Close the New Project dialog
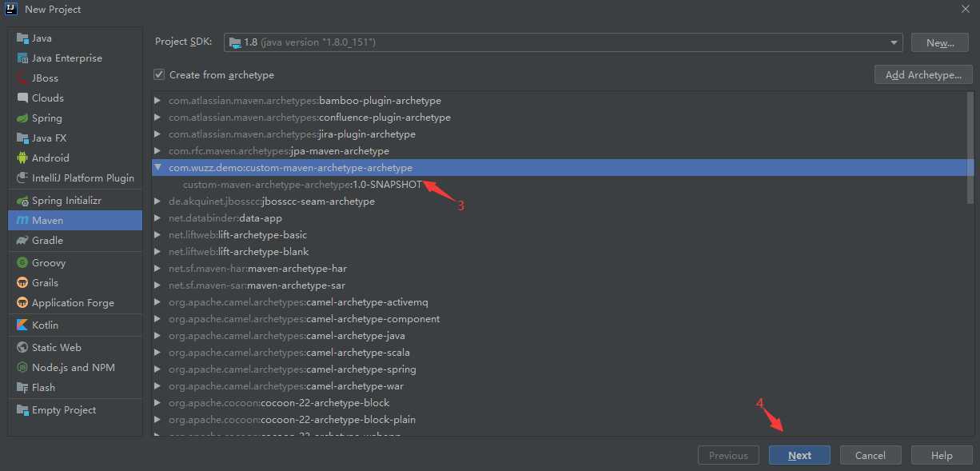Image resolution: width=980 pixels, height=471 pixels. click(x=965, y=9)
